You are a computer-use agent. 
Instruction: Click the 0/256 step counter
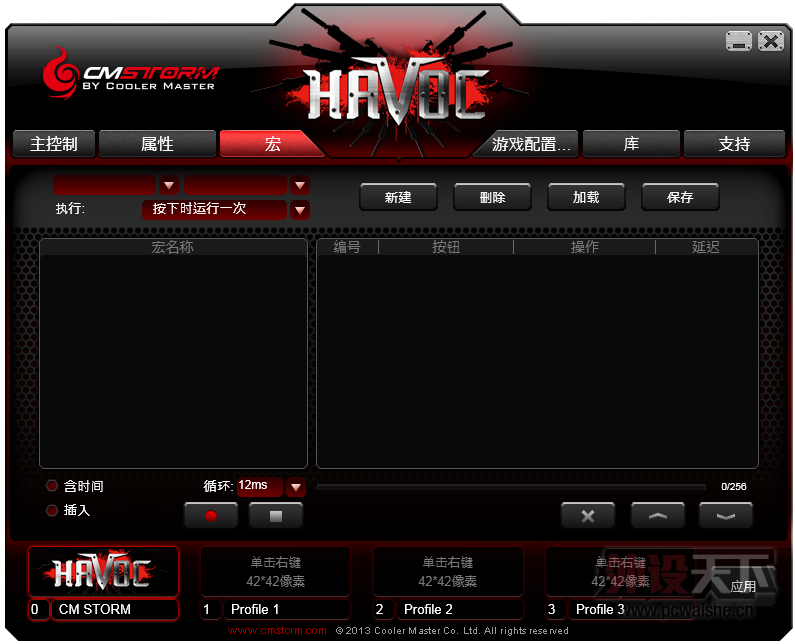click(x=734, y=487)
